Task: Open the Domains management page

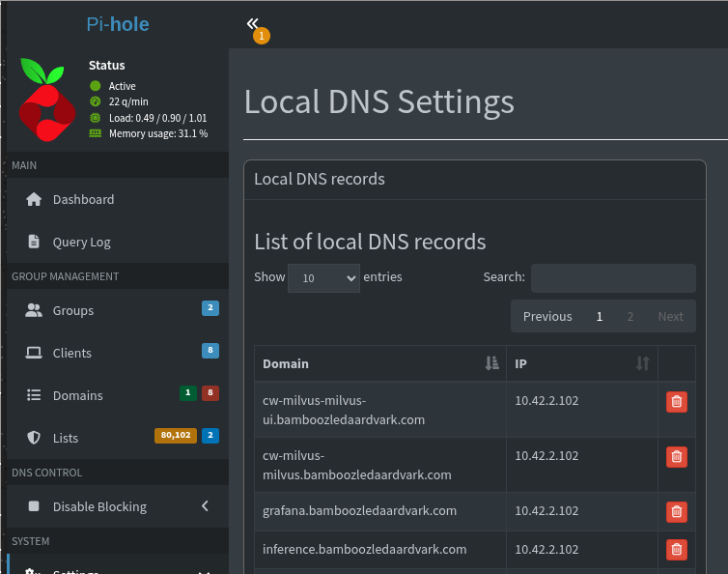Action: (x=77, y=395)
